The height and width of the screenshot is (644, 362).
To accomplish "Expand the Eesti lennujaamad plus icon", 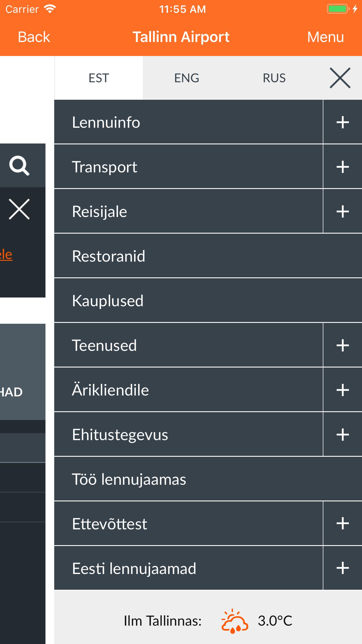I will pyautogui.click(x=342, y=568).
